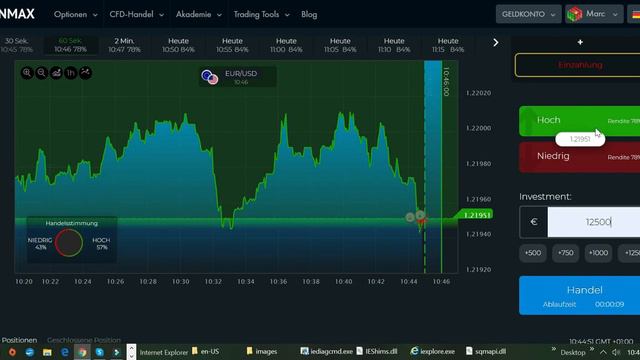
Task: Click the currency sign box beside the amount
Action: pos(533,222)
